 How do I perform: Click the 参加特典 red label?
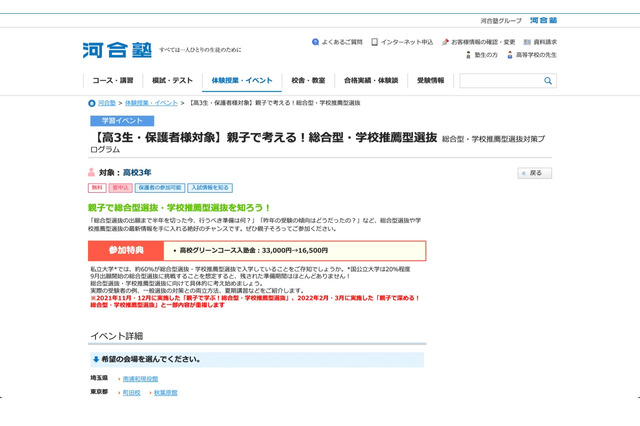(x=126, y=251)
